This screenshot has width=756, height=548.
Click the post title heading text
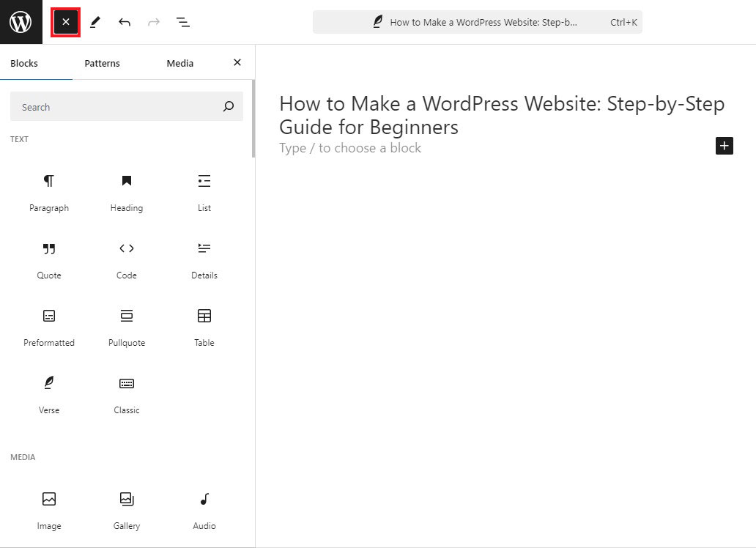click(502, 115)
